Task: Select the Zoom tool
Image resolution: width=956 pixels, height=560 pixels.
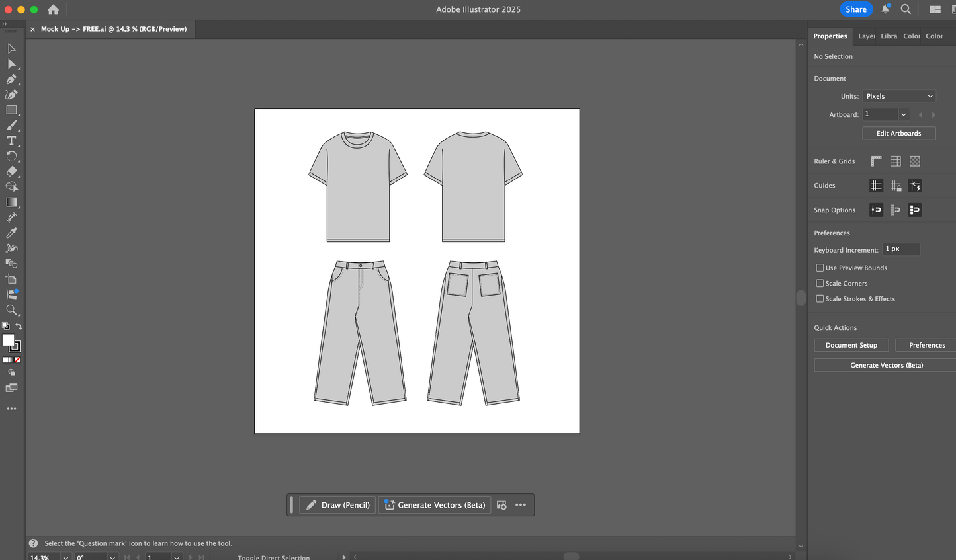Action: tap(11, 310)
